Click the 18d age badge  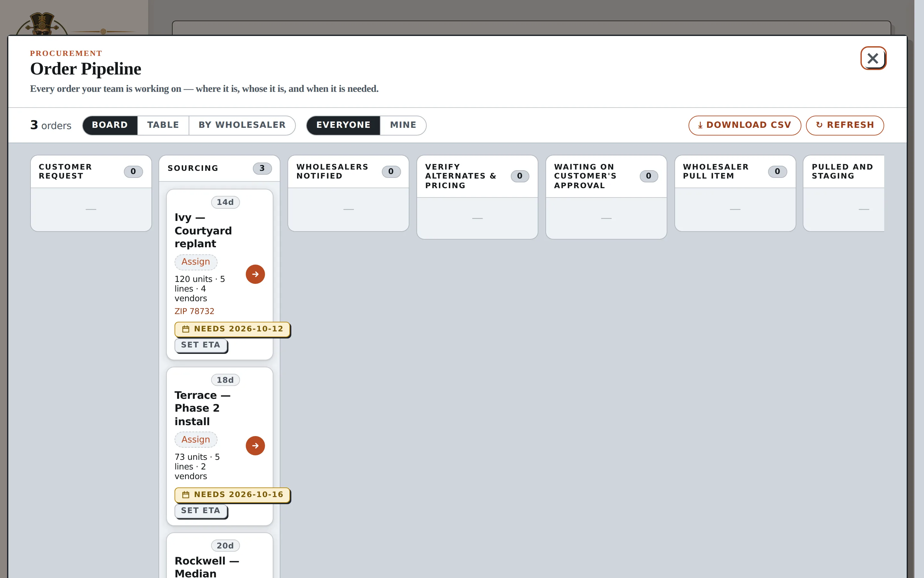point(225,380)
